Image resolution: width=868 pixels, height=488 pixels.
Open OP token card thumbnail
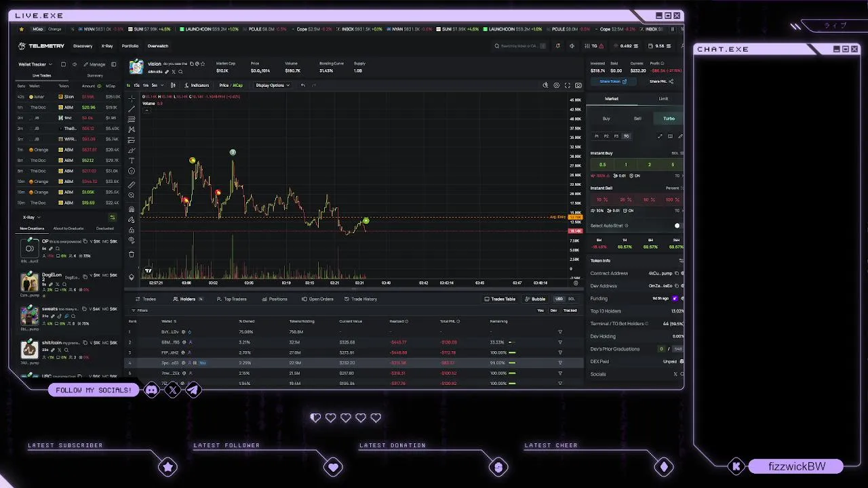(29, 249)
